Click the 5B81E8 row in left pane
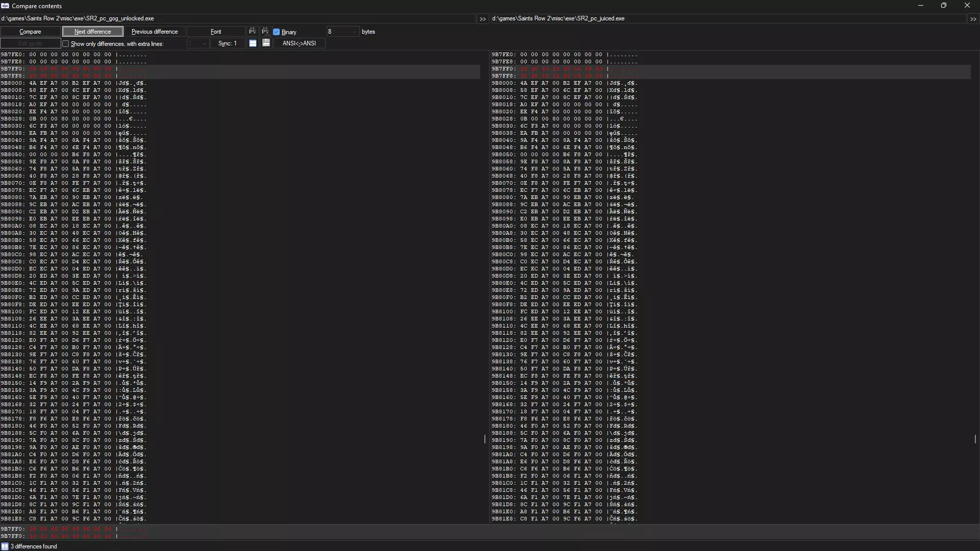 (240, 518)
